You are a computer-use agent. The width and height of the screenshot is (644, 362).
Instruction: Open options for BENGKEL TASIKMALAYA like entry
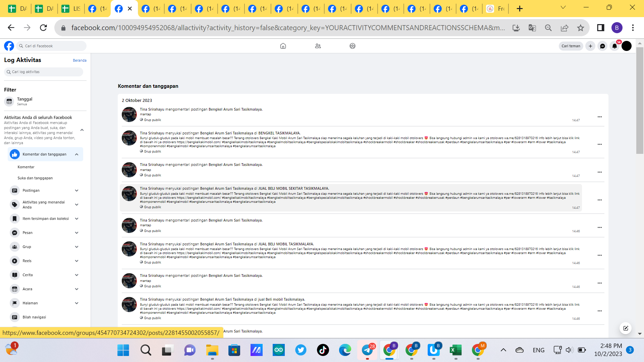click(x=600, y=144)
